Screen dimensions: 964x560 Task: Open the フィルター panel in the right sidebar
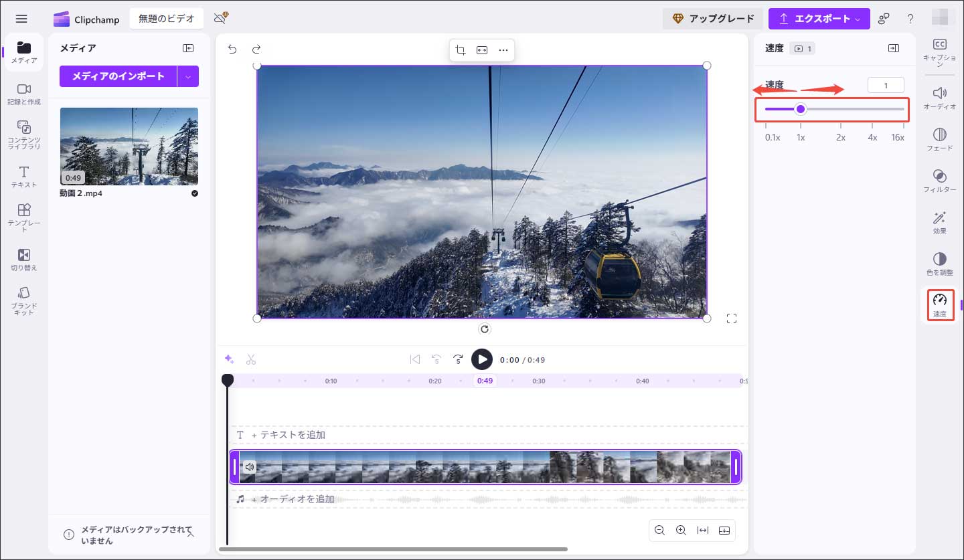[x=940, y=181]
